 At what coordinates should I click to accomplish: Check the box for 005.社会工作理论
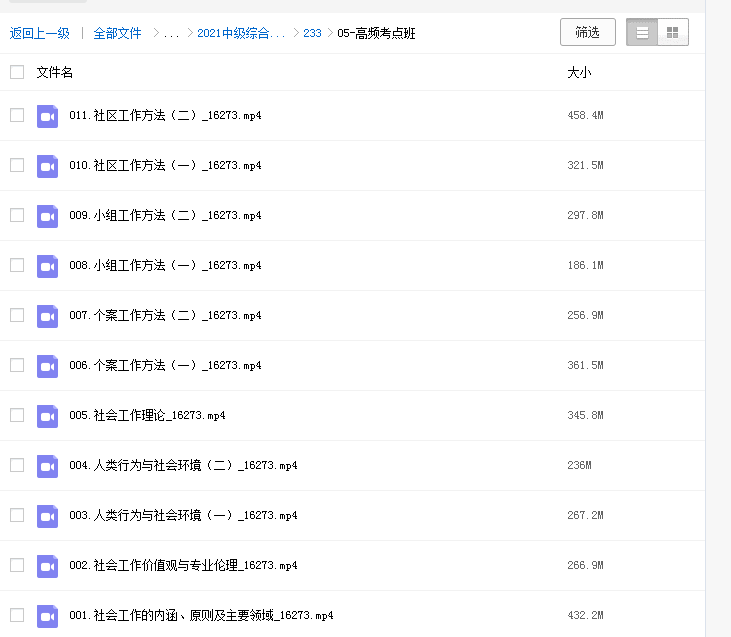coord(17,415)
